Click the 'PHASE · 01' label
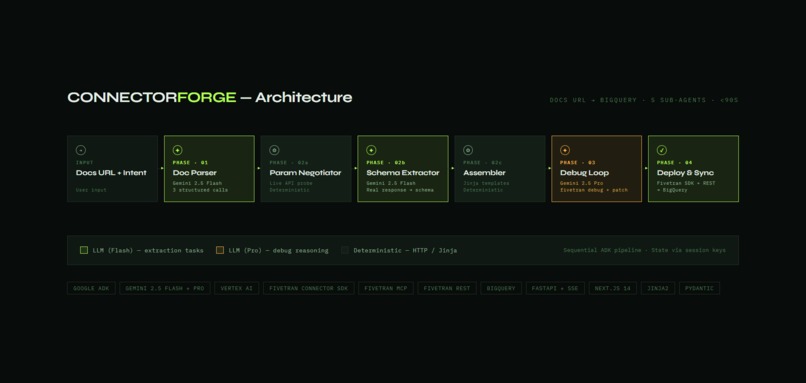The width and height of the screenshot is (806, 383). click(x=191, y=162)
